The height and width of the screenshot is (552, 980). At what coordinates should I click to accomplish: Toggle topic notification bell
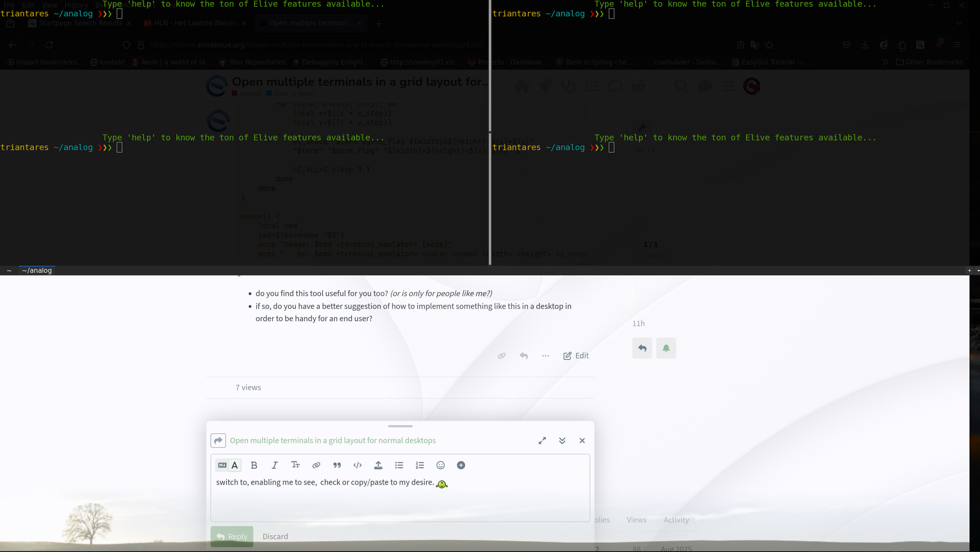(666, 348)
